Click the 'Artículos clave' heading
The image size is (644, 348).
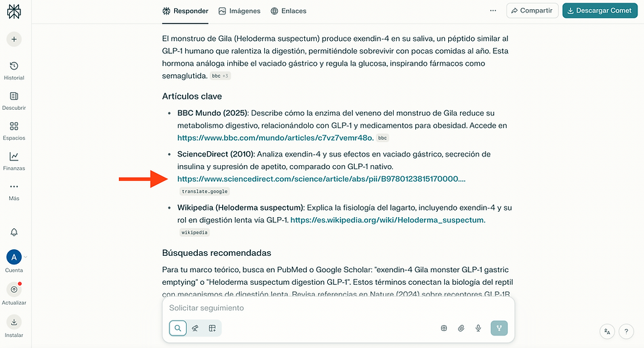192,96
